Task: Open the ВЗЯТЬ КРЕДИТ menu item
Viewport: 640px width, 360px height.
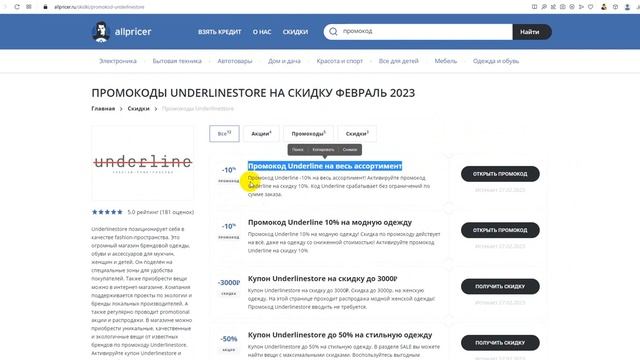Action: coord(220,32)
